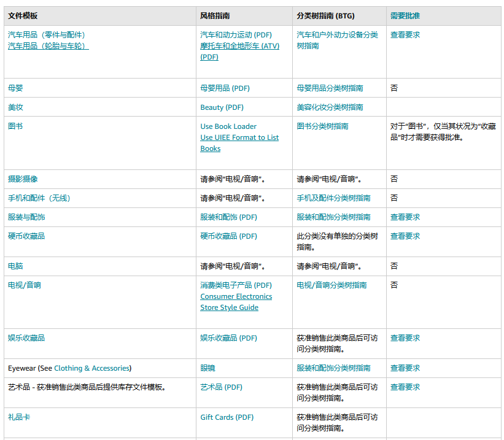Select 此分类没有单独的分类树指南 text
The height and width of the screenshot is (440, 504).
(x=337, y=241)
